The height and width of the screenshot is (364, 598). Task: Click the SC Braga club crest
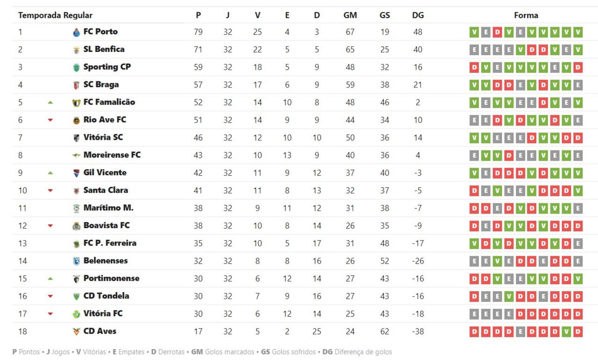coord(77,85)
